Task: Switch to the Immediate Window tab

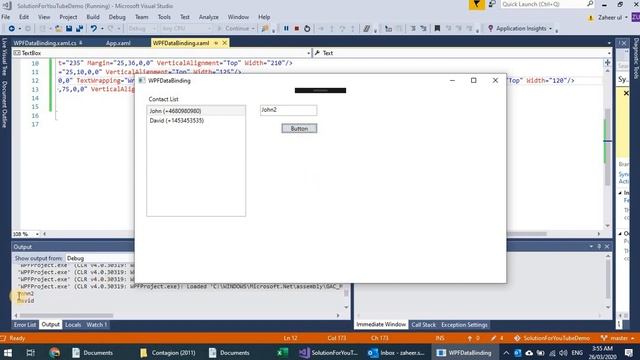Action: [381, 325]
